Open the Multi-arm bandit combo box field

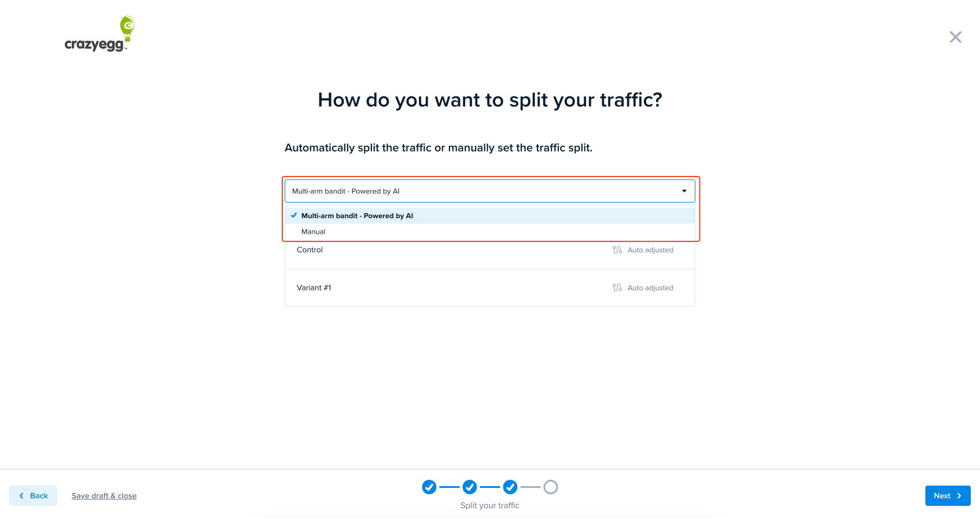(x=489, y=191)
